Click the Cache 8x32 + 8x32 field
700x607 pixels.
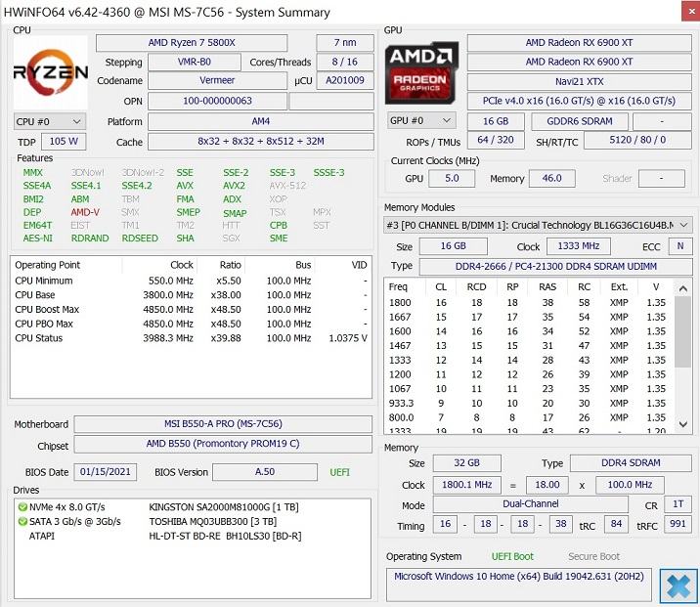tap(261, 142)
